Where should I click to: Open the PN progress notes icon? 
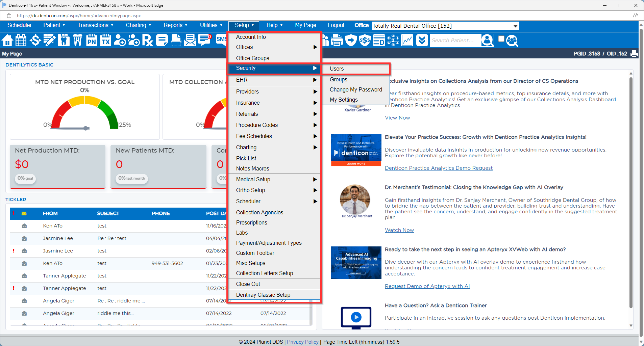coord(92,41)
